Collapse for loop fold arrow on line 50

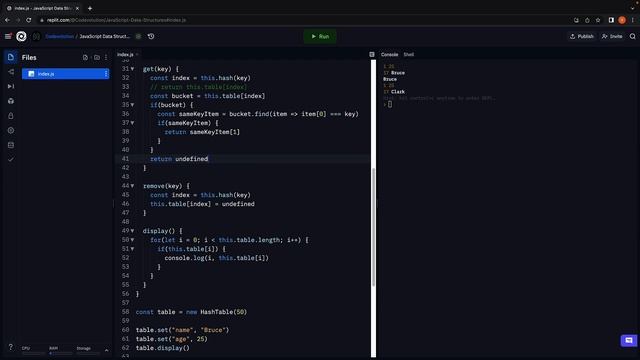[x=132, y=240]
